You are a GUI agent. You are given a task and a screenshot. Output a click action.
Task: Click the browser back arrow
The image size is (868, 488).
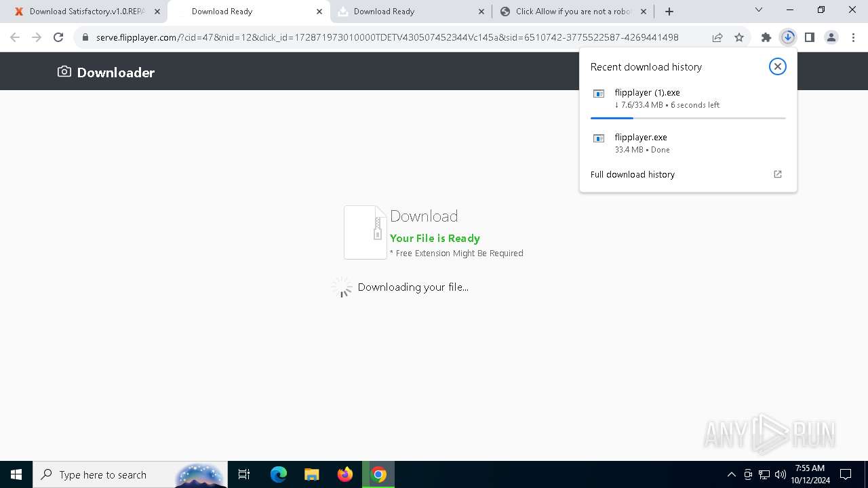coord(15,37)
